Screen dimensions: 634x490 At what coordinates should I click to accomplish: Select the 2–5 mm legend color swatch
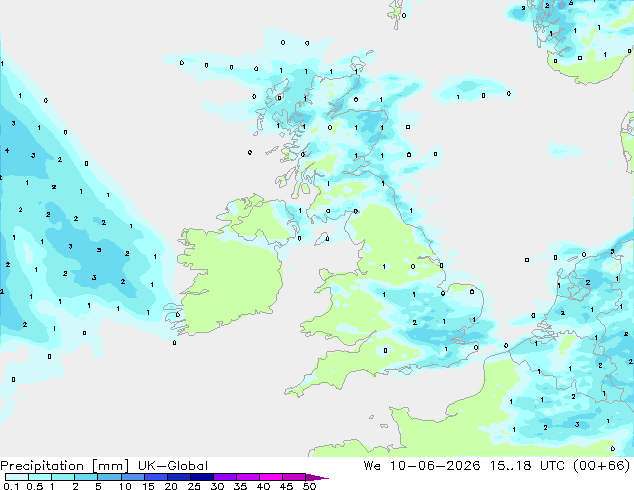(86, 477)
